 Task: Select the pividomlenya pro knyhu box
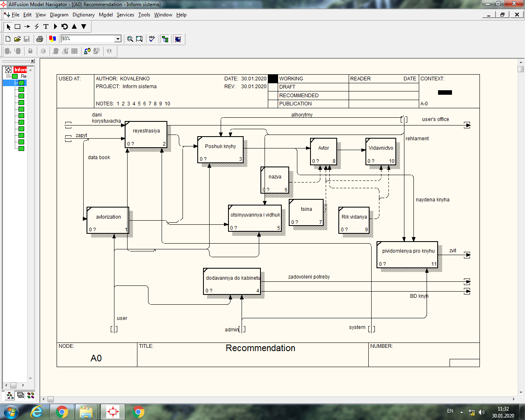click(x=407, y=255)
